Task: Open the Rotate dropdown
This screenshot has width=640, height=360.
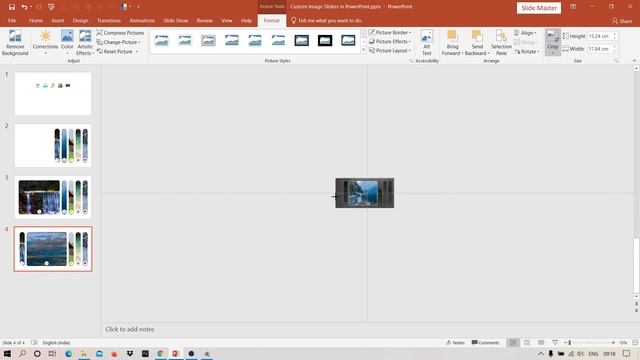Action: pyautogui.click(x=527, y=51)
